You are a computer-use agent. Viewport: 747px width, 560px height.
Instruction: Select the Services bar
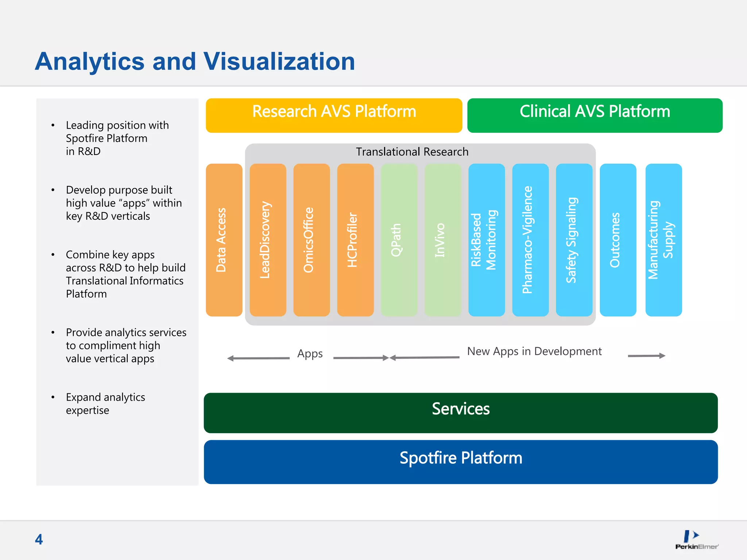(x=461, y=413)
